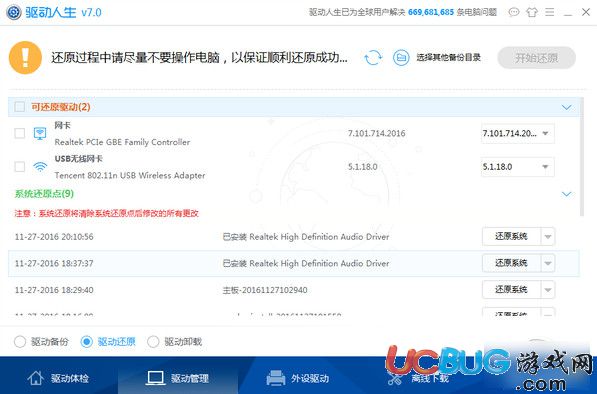This screenshot has width=597, height=394.
Task: Click the 11-27-2016 20:10:56 timestamp
Action: (x=54, y=237)
